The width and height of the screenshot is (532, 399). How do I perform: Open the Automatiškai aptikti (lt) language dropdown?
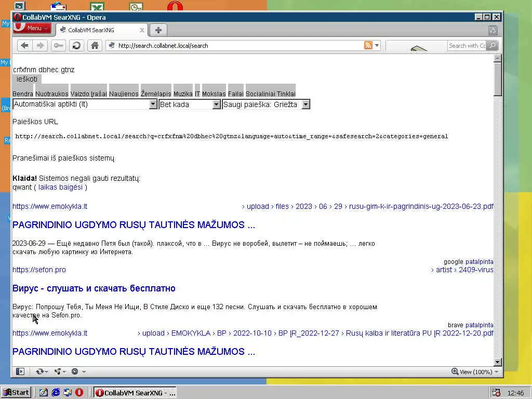pos(85,104)
